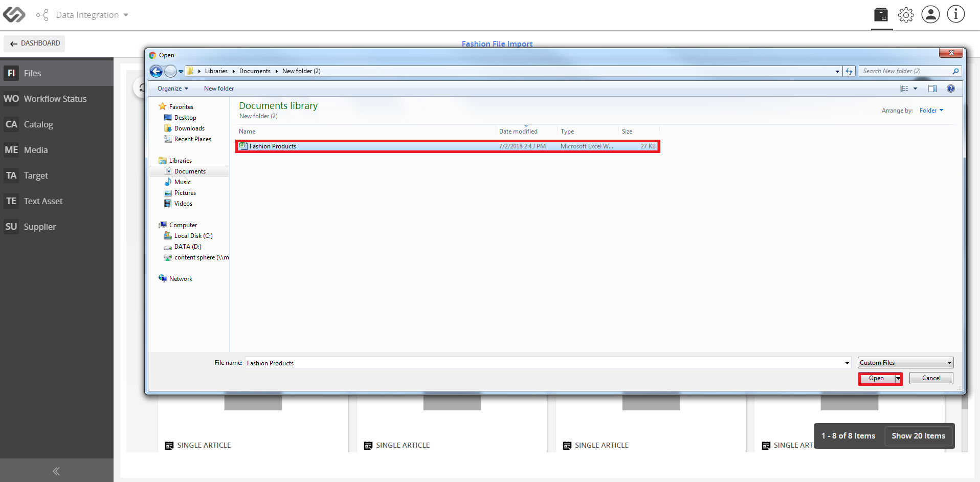Click Libraries in the address breadcrumb
This screenshot has height=482, width=980.
click(216, 71)
